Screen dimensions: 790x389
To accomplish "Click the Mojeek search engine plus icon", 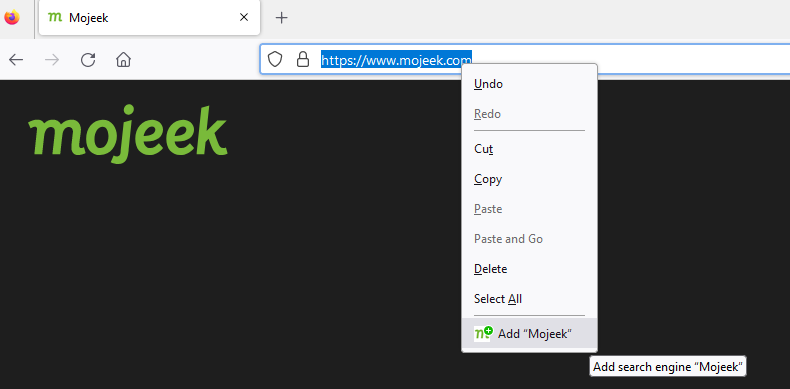I will 484,334.
